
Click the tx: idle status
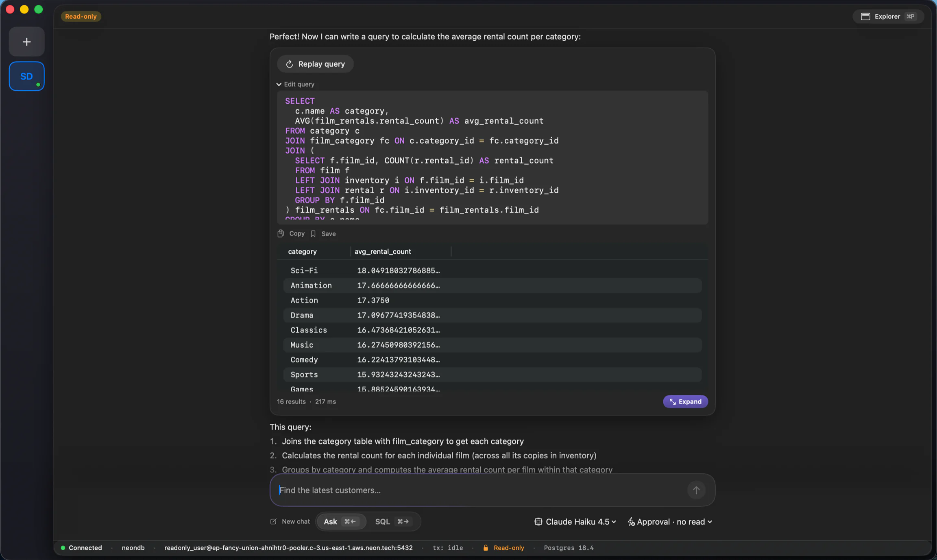[447, 548]
